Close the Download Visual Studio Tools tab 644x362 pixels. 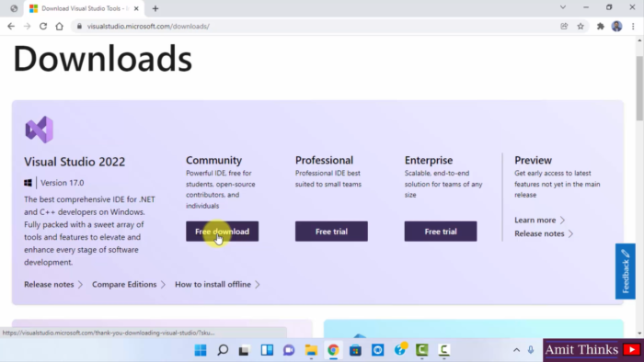(136, 8)
